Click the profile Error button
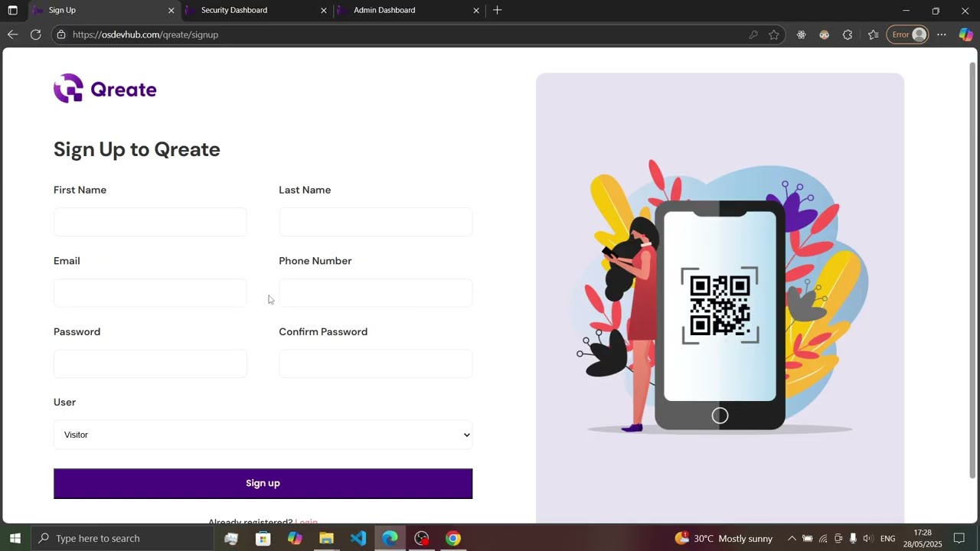This screenshot has width=980, height=551. 909,34
